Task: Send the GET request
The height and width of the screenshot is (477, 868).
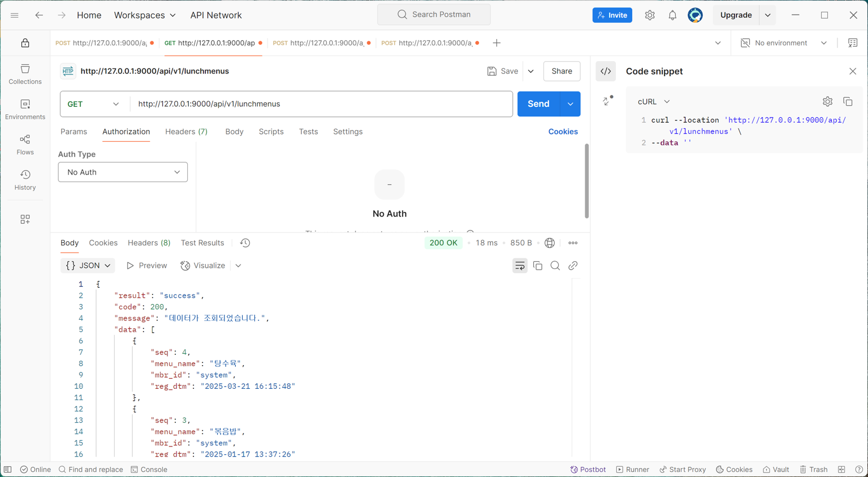Action: (x=538, y=104)
